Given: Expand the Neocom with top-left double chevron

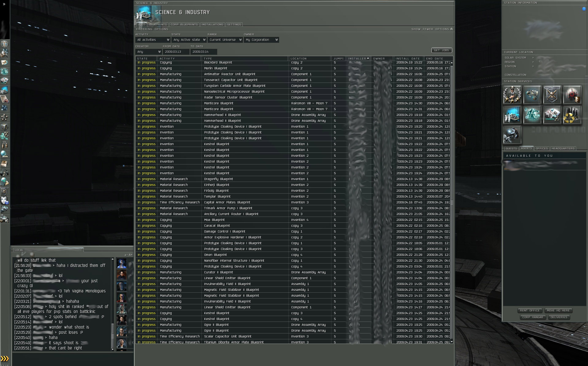Looking at the screenshot, I should [4, 4].
